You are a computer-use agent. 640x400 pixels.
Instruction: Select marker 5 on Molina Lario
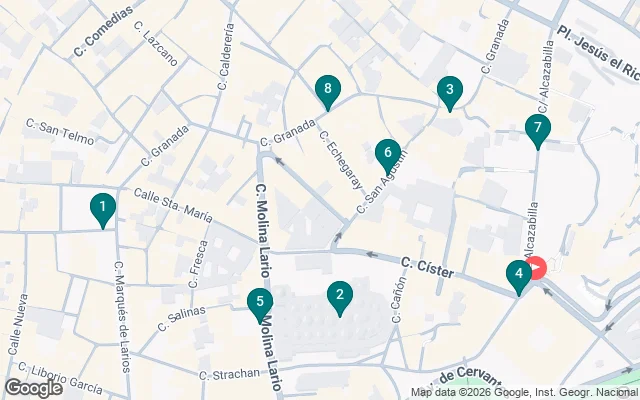click(260, 305)
